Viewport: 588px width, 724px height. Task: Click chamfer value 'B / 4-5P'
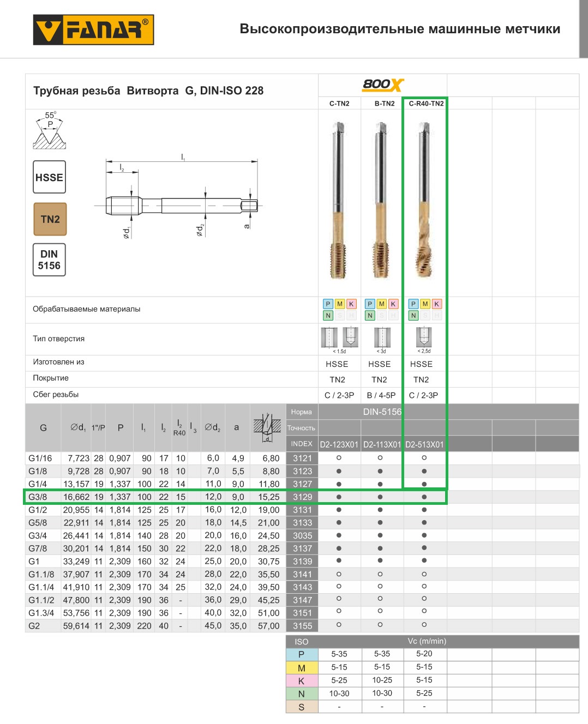[x=381, y=395]
